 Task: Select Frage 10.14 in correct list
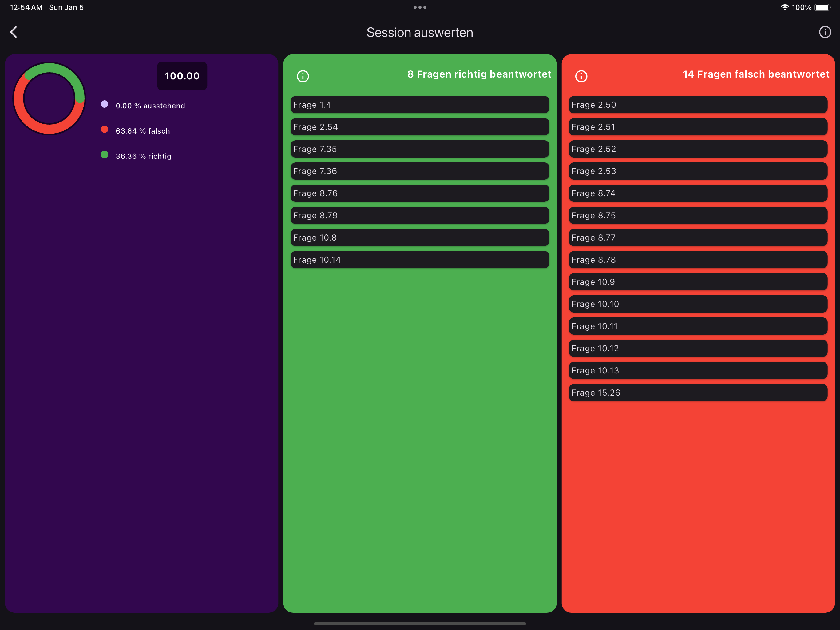coord(420,260)
